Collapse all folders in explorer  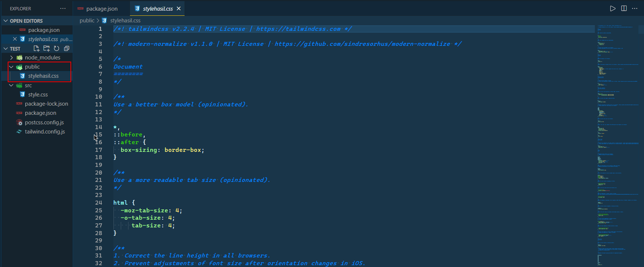point(66,48)
